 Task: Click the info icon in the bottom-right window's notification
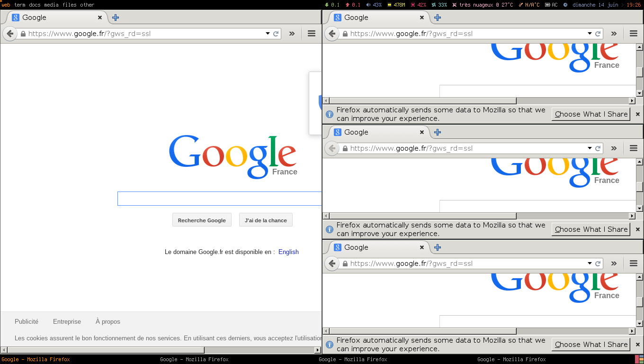[330, 345]
